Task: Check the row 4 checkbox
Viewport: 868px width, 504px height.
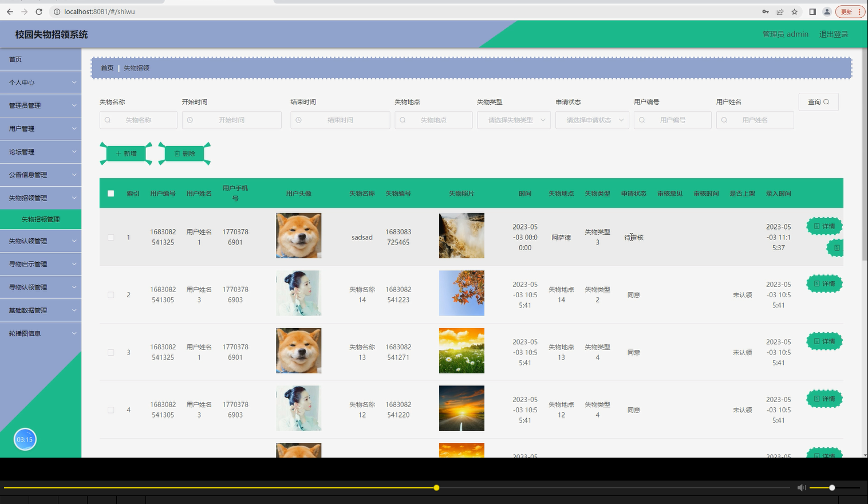Action: point(111,410)
